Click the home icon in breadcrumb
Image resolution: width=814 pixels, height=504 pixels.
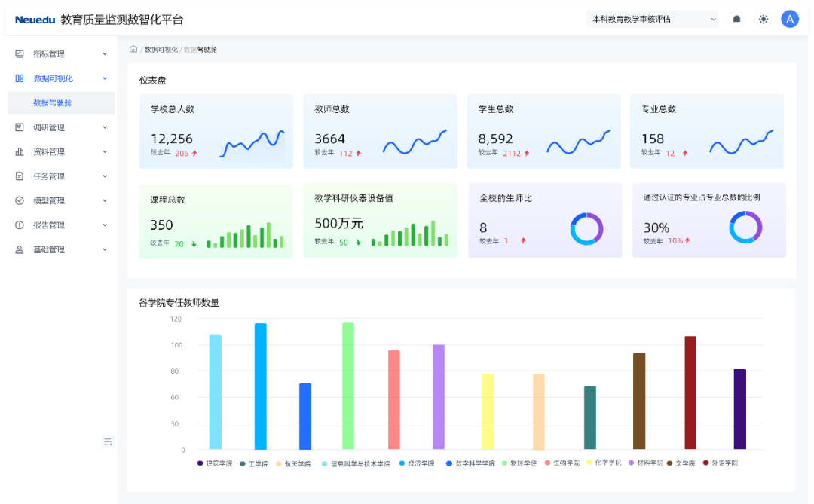click(133, 50)
